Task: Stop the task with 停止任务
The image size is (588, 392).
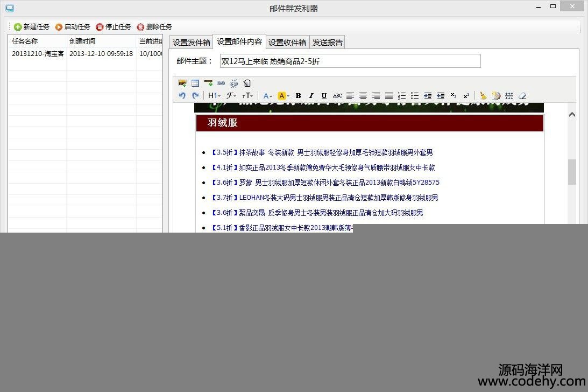Action: (114, 27)
